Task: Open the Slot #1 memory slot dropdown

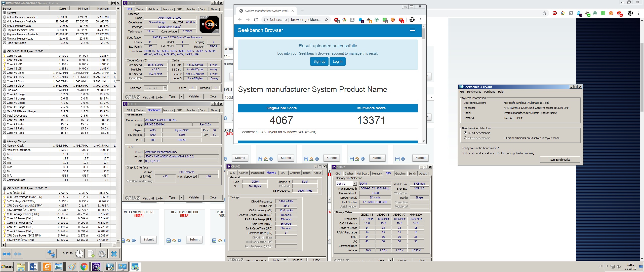Action: tap(355, 184)
